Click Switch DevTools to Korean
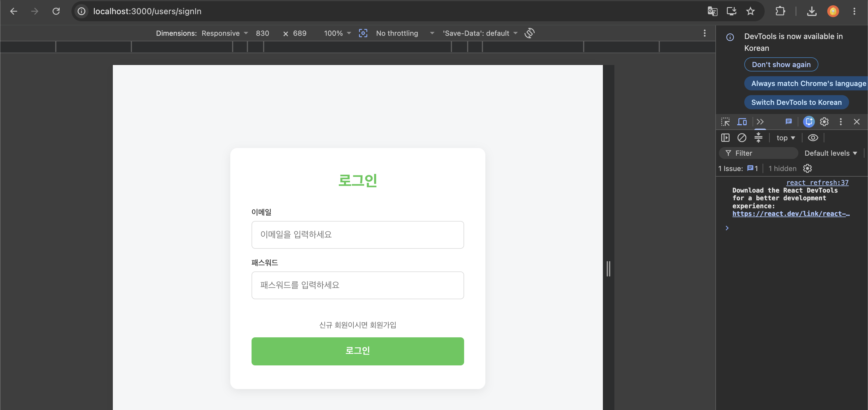Image resolution: width=868 pixels, height=410 pixels. click(x=796, y=102)
